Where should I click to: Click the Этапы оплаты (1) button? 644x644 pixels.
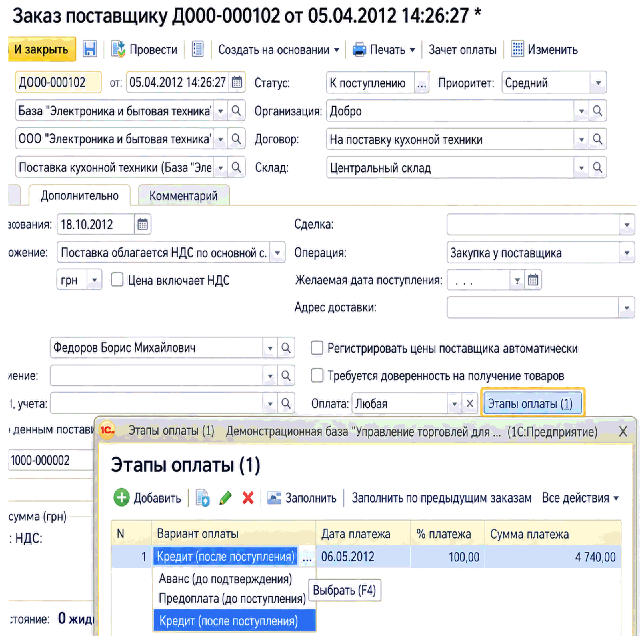point(532,404)
